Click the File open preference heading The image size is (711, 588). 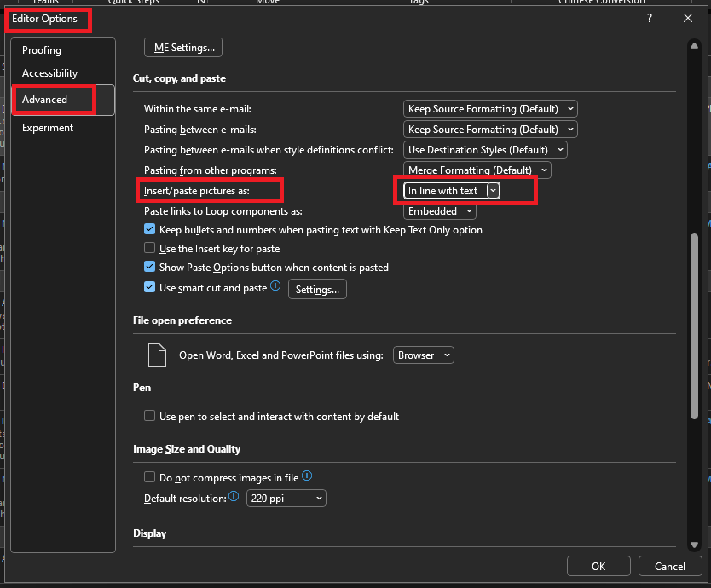pos(182,320)
